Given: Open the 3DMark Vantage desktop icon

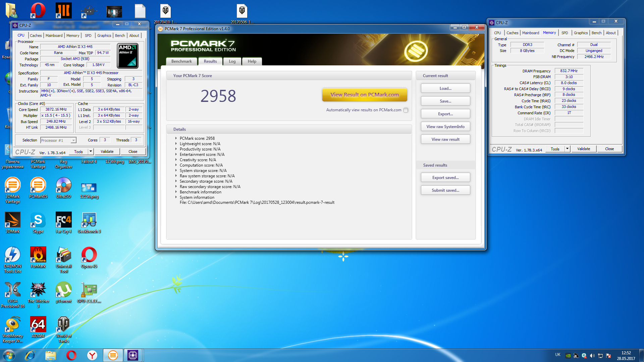Looking at the screenshot, I should click(13, 190).
